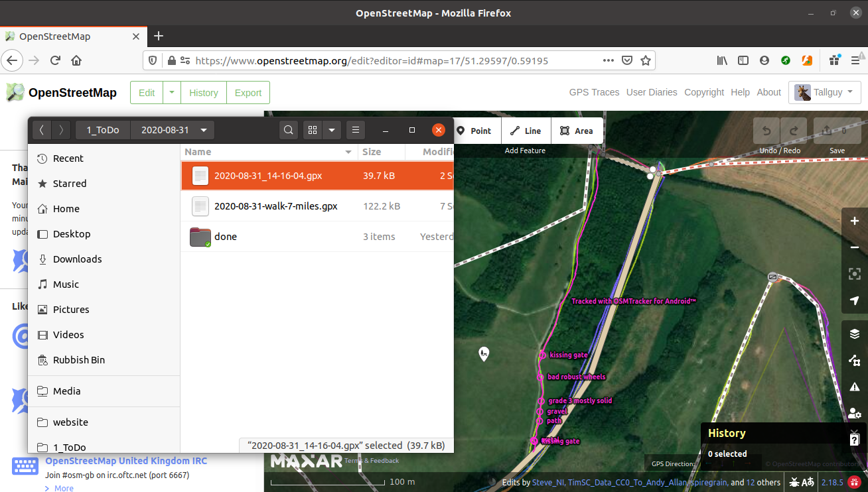The width and height of the screenshot is (868, 492).
Task: Open Recent in file manager sidebar
Action: [104, 158]
